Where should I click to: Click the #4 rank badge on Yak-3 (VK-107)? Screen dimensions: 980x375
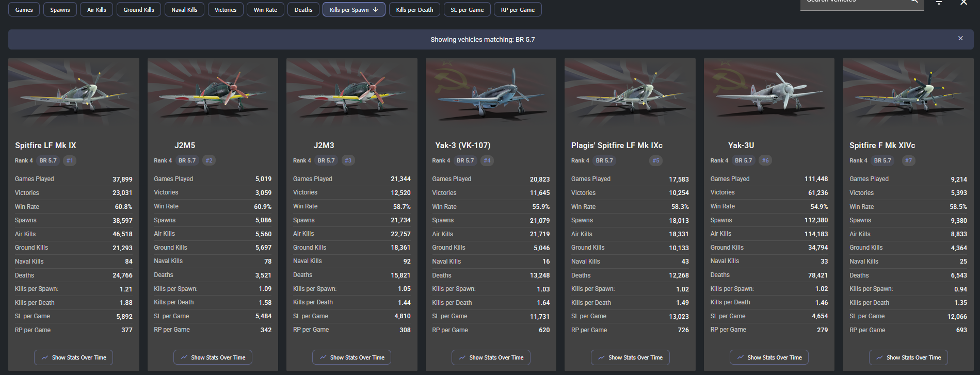[487, 160]
